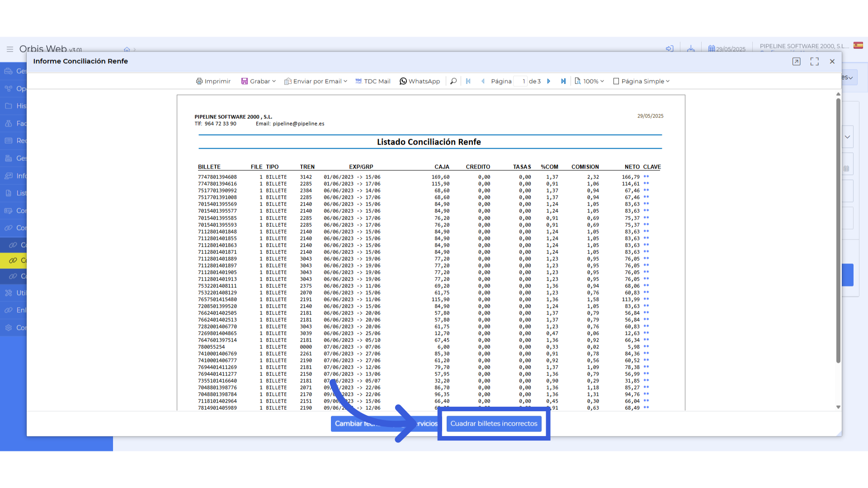Click the scroll down arrow of report
Viewport: 868px width, 488px height.
(x=838, y=407)
